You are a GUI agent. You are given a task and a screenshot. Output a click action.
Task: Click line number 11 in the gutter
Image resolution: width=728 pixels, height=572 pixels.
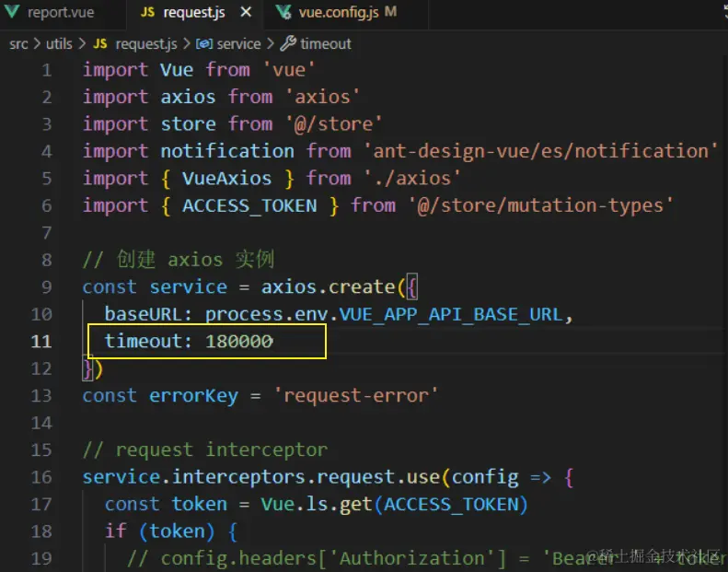click(41, 342)
